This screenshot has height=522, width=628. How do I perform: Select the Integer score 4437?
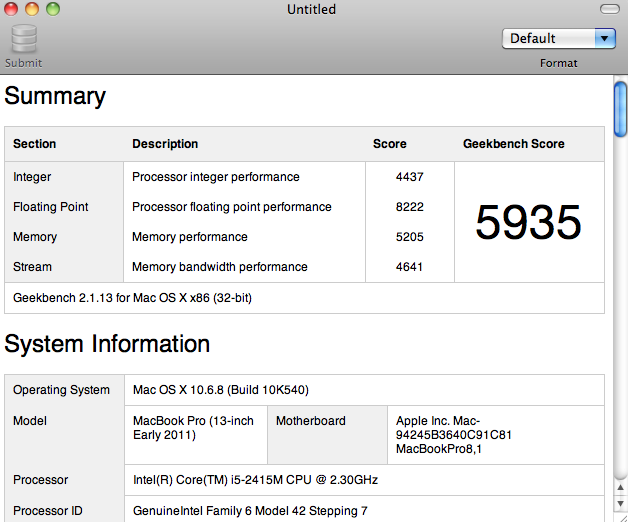tap(409, 177)
